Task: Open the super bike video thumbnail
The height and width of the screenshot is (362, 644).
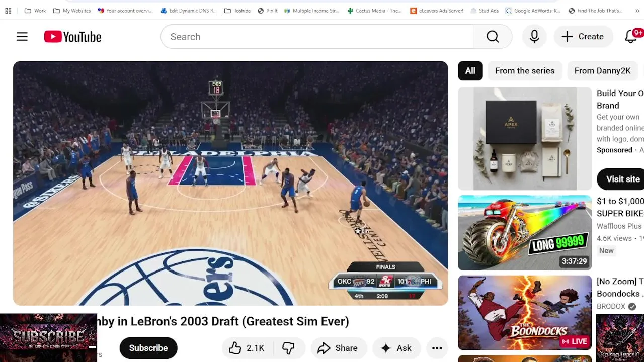Action: point(525,233)
